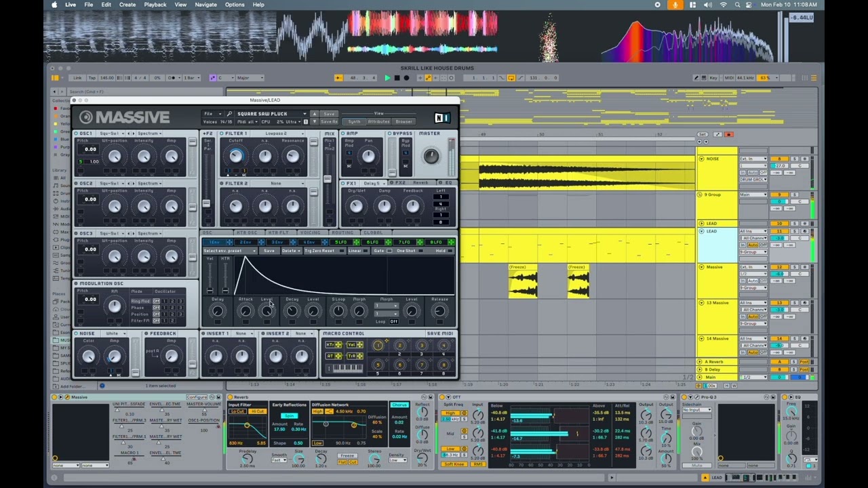This screenshot has width=868, height=488.
Task: Click Save As in Massive header
Action: pyautogui.click(x=330, y=122)
